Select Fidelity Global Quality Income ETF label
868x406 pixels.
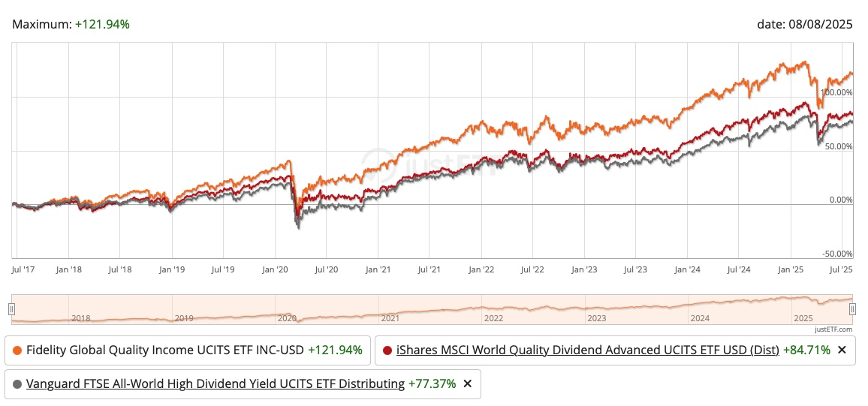click(165, 350)
